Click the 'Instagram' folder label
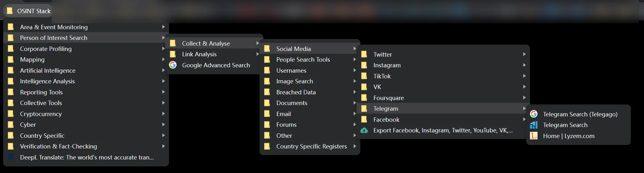The height and width of the screenshot is (173, 644). [x=387, y=65]
